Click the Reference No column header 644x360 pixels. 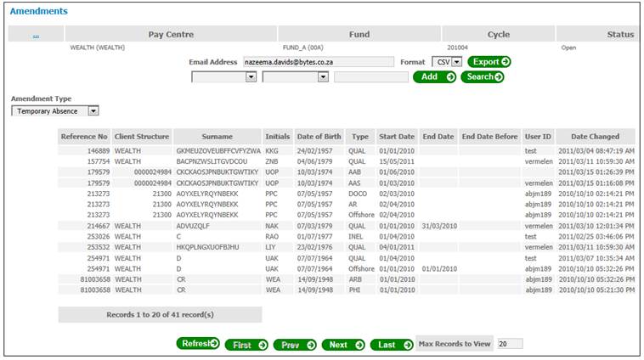(84, 137)
